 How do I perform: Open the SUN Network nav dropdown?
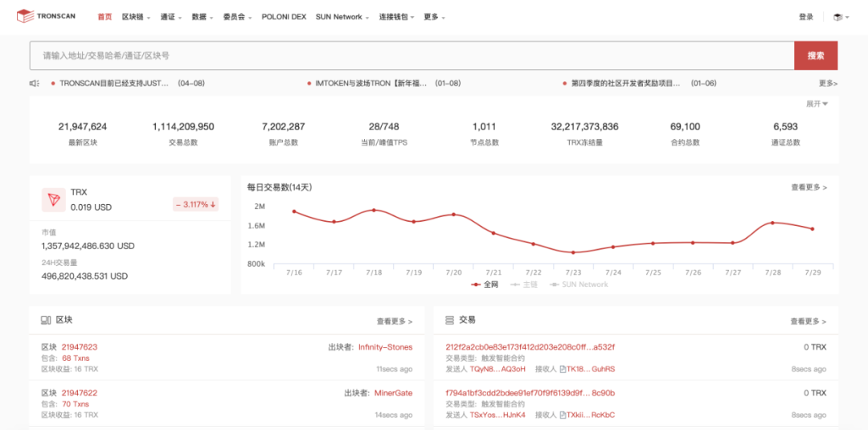click(342, 17)
